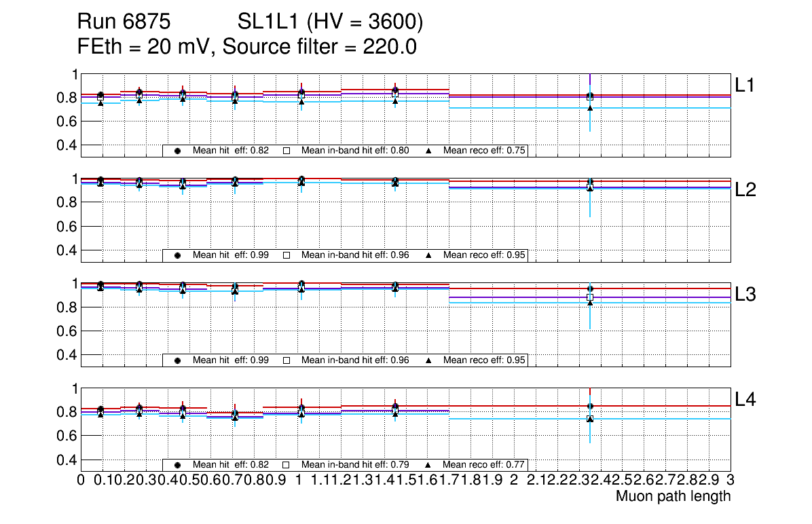
Task: Click the open square marker in L4 legend
Action: pos(286,465)
